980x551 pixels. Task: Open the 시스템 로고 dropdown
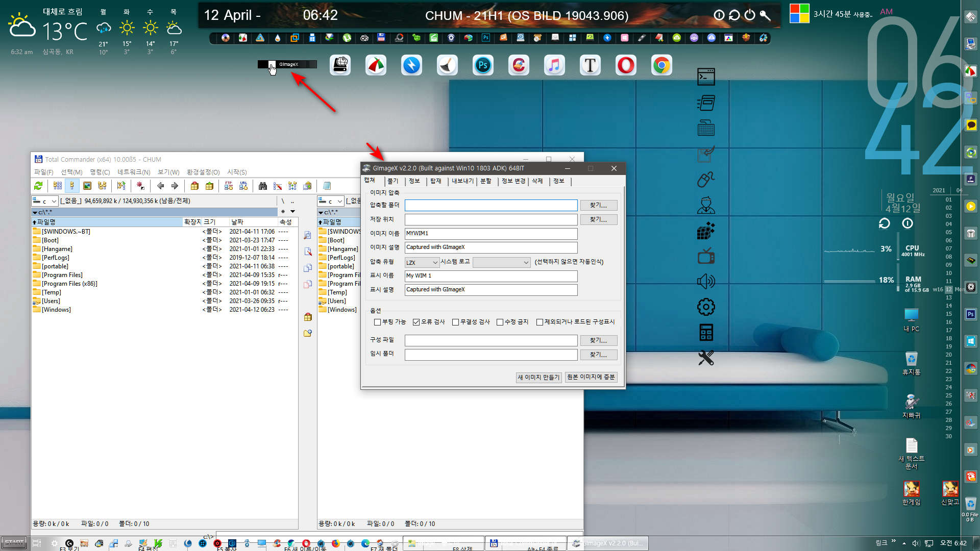502,262
